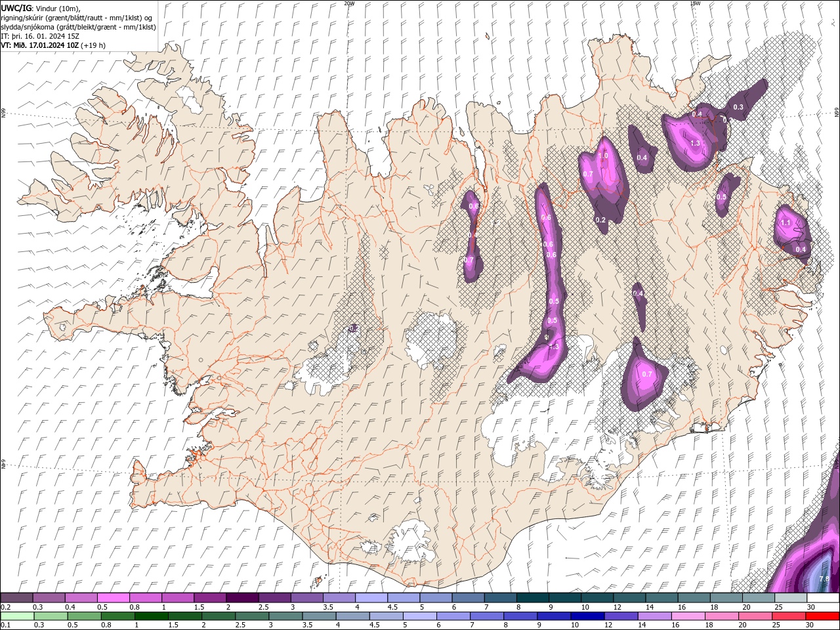Screen dimensions: 840x630
Task: Click the white 30 swatch in the upper scale
Action: click(x=822, y=598)
